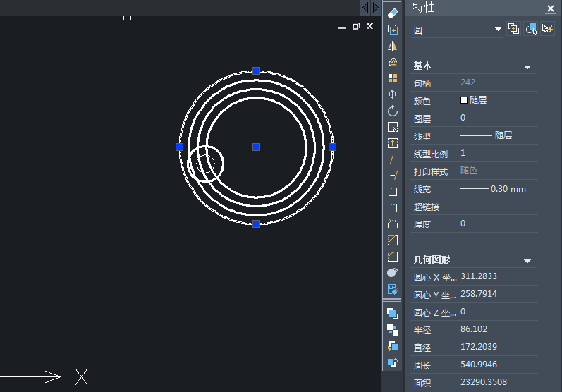Viewport: 562px width, 392px height.
Task: Activate the Move tool icon
Action: click(393, 94)
